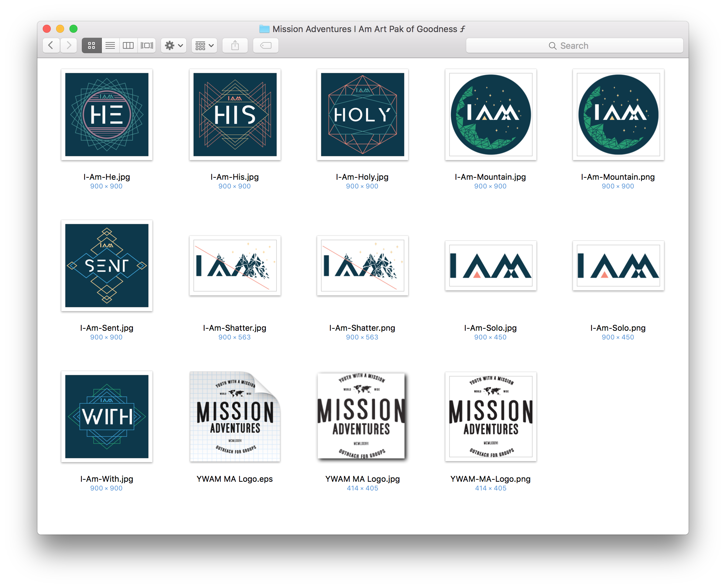The image size is (726, 588).
Task: Select the I-Am-Holy.jpg thumbnail
Action: [x=362, y=115]
